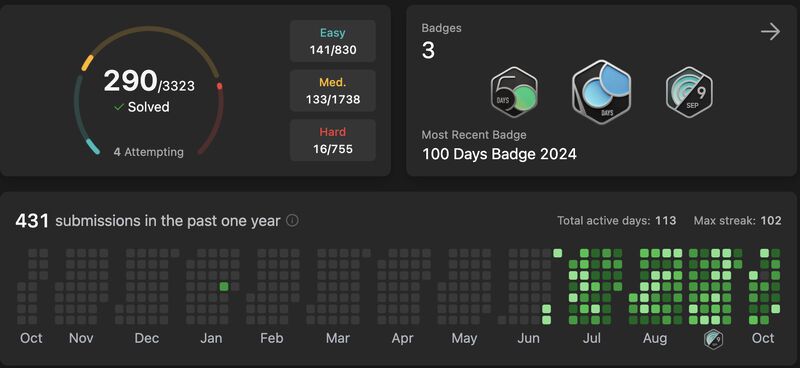The image size is (800, 368).
Task: Open the Med. 133/1738 stat box
Action: 333,90
